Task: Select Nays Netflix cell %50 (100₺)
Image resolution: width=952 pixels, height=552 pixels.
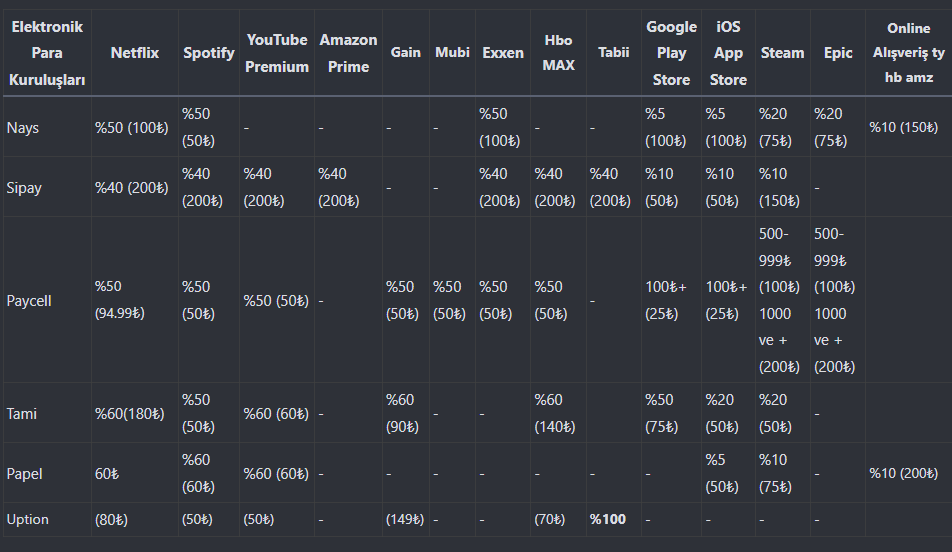Action: pyautogui.click(x=132, y=128)
